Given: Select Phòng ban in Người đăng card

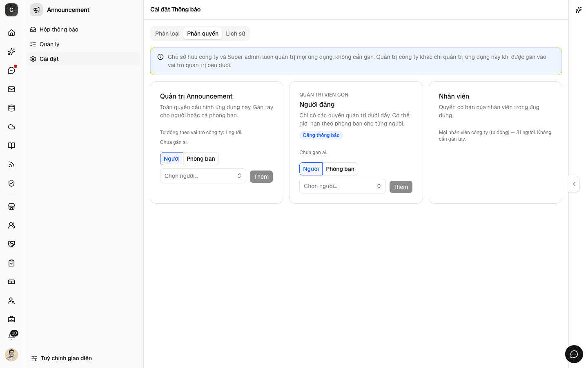Looking at the screenshot, I should tap(340, 169).
